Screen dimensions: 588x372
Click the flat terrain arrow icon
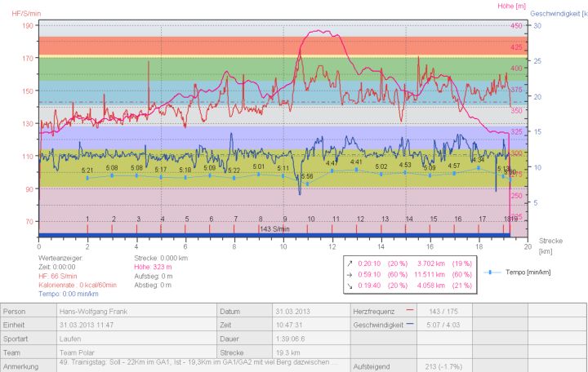351,275
